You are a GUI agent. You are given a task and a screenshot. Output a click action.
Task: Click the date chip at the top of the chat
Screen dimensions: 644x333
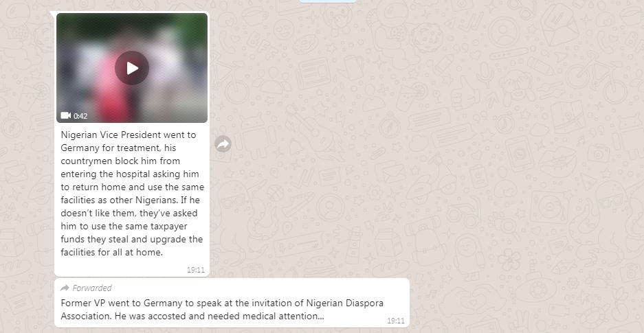click(327, 1)
